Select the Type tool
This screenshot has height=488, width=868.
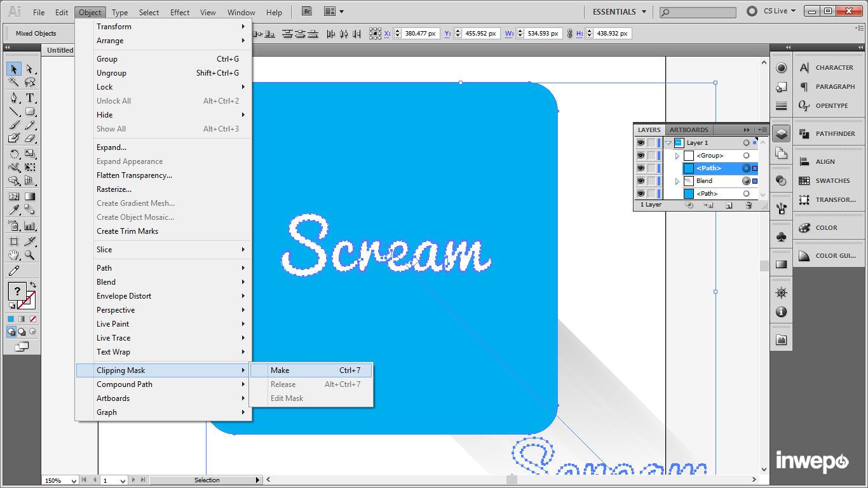pyautogui.click(x=30, y=98)
